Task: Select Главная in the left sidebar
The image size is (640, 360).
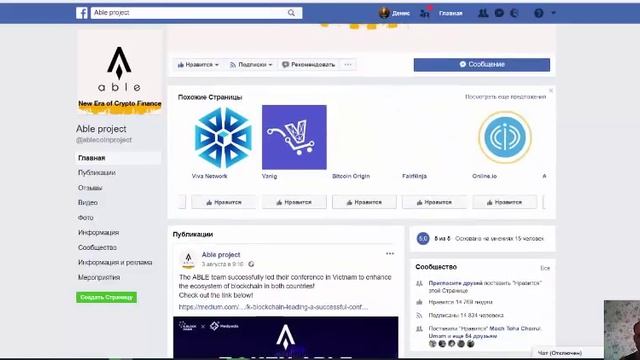Action: [118, 158]
